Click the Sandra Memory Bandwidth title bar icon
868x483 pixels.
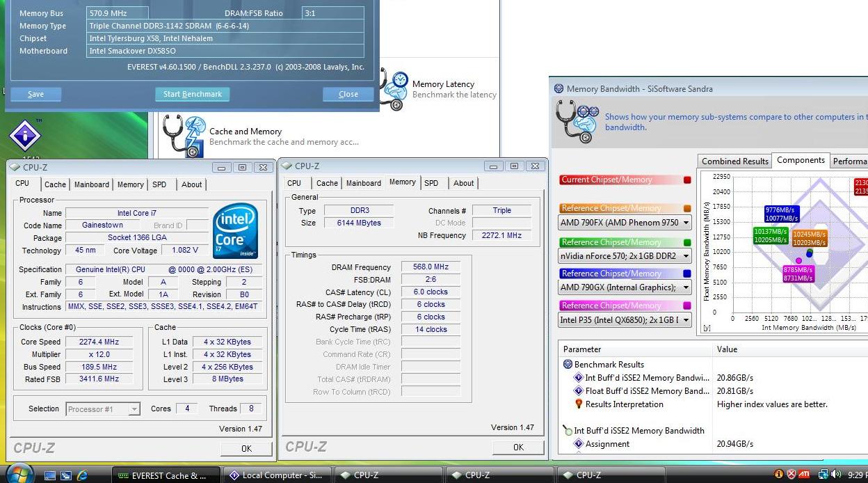pyautogui.click(x=558, y=89)
